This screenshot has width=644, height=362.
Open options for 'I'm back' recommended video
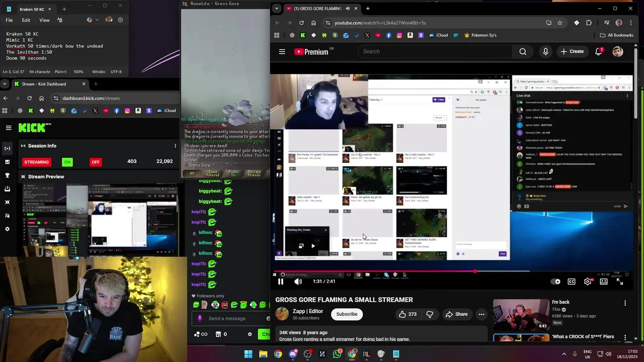(x=625, y=303)
